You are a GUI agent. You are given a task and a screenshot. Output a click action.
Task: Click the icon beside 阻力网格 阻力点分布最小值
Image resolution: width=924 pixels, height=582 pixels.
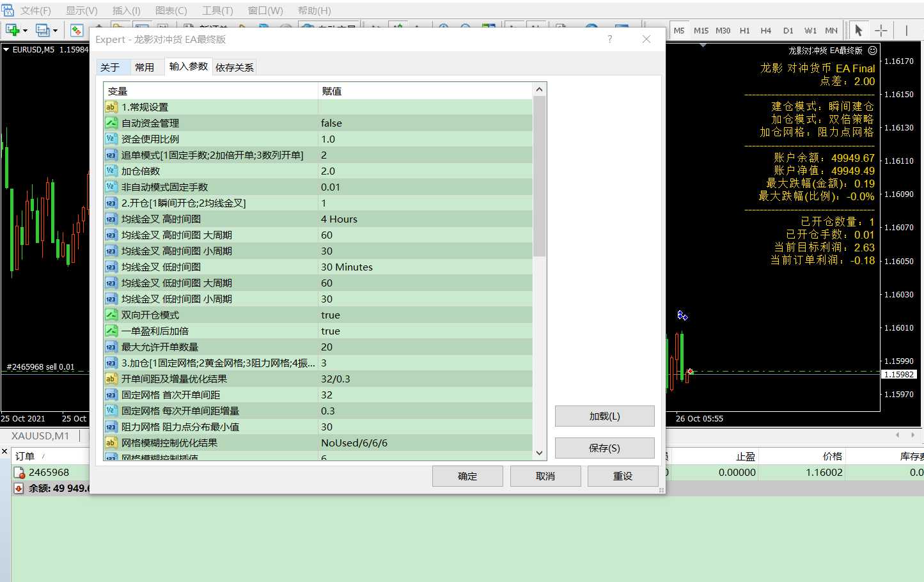click(111, 427)
